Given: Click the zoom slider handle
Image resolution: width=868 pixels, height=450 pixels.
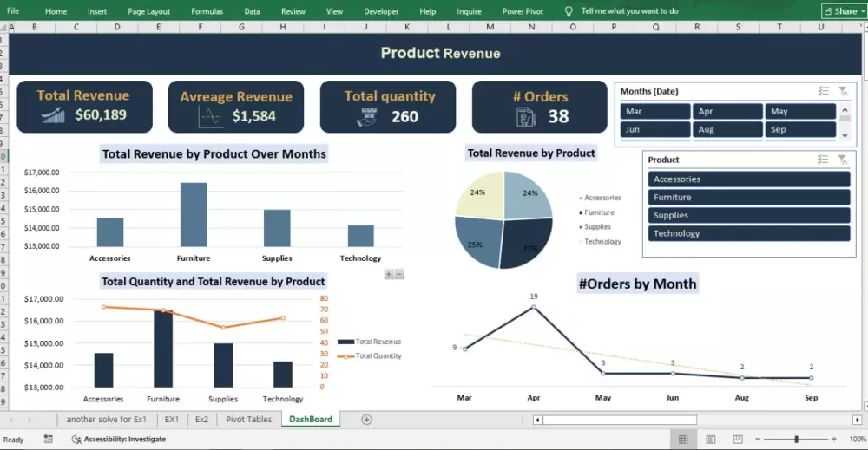Looking at the screenshot, I should coord(796,439).
